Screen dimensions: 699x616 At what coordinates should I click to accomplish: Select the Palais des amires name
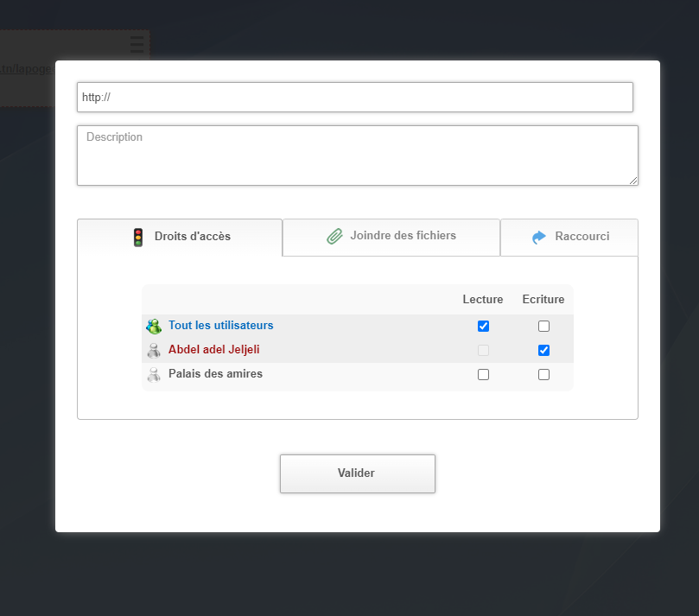click(x=215, y=374)
